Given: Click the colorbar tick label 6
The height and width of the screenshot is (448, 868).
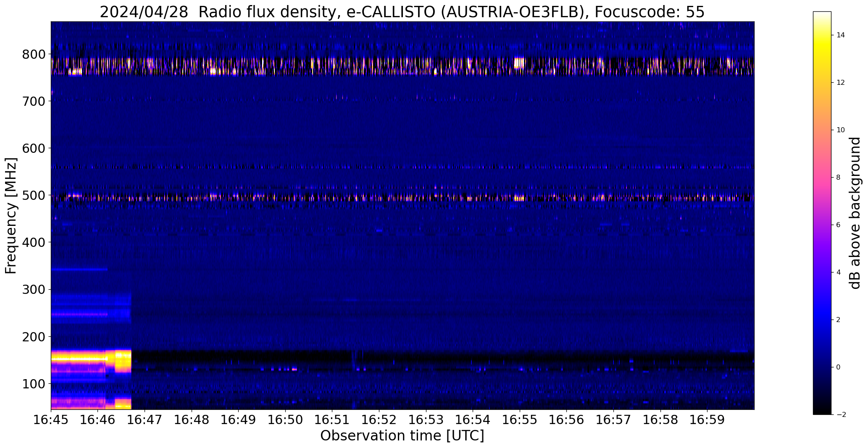Looking at the screenshot, I should 839,225.
